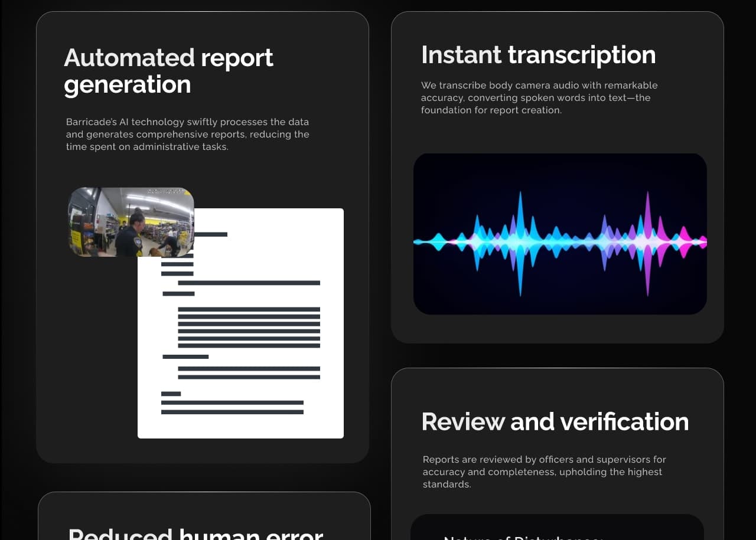Open the 'Reduced human error' heading
This screenshot has width=756, height=540.
coord(195,533)
